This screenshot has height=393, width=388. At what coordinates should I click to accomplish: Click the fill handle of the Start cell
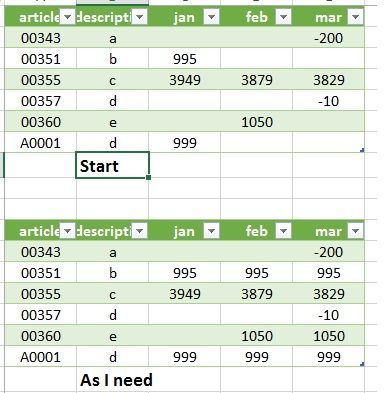point(148,177)
